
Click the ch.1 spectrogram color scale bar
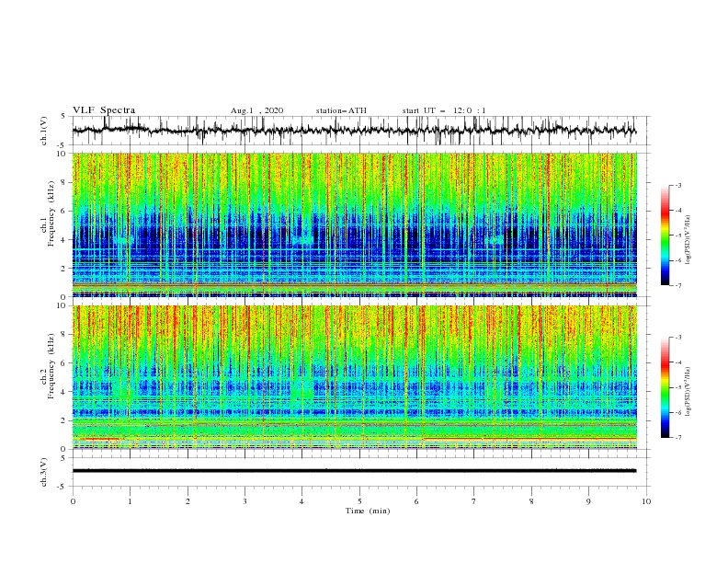(x=665, y=236)
